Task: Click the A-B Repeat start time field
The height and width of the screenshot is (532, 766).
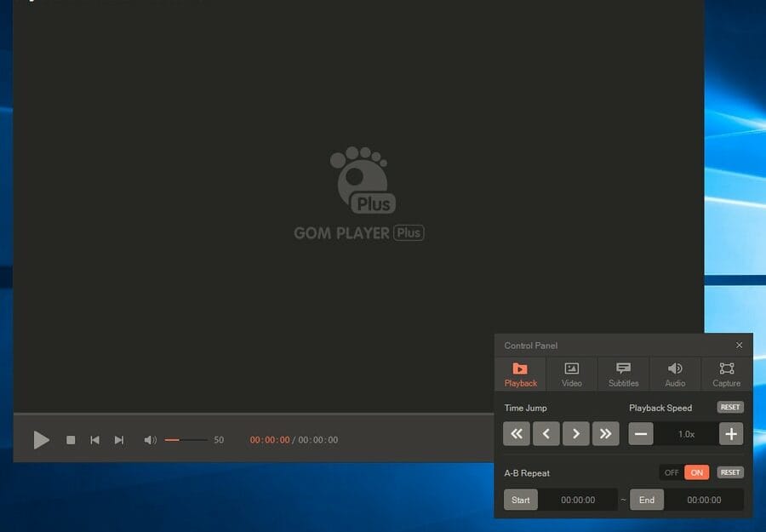Action: [578, 500]
